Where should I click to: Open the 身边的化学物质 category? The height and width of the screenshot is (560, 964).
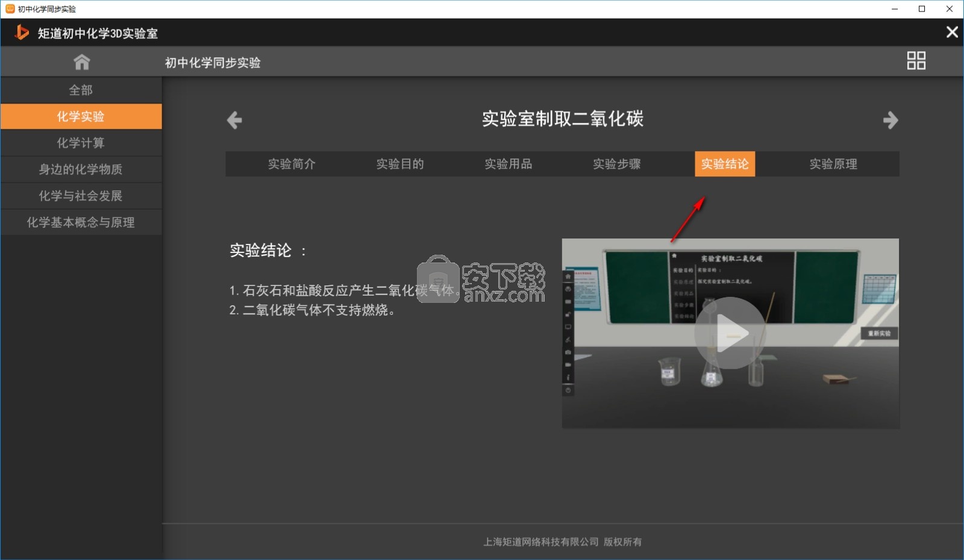click(x=81, y=170)
